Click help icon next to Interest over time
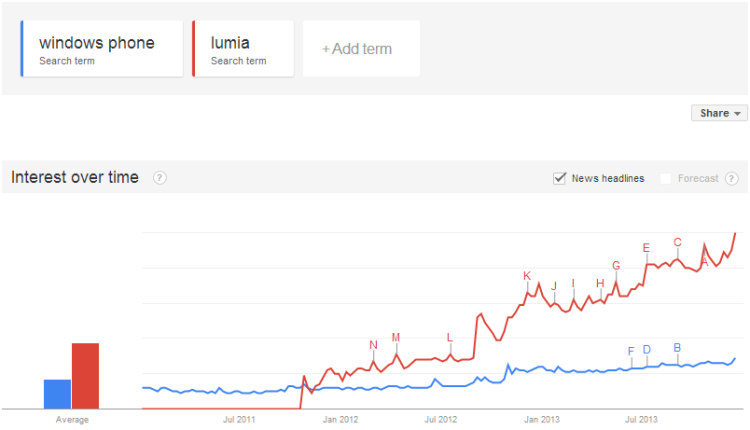750x430 pixels. pyautogui.click(x=160, y=178)
